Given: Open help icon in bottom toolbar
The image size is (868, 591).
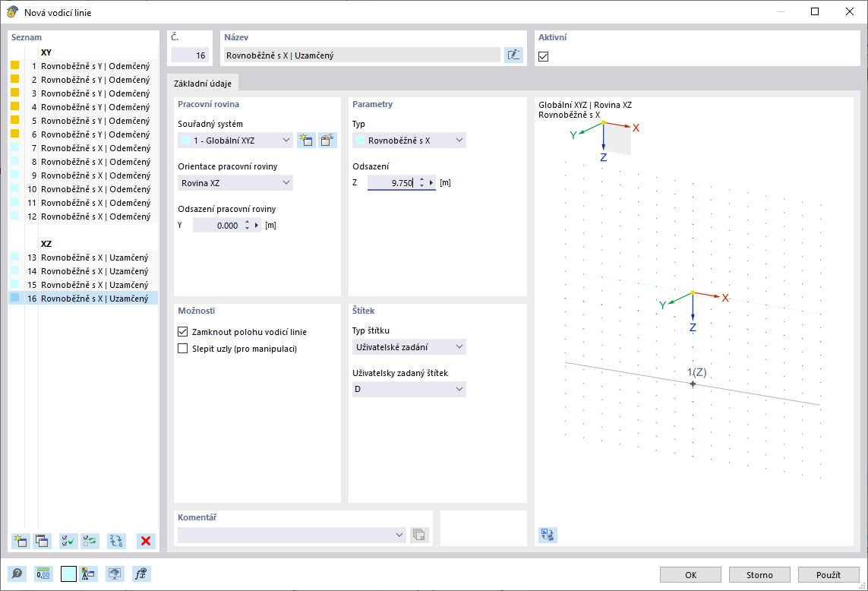Looking at the screenshot, I should (x=17, y=574).
